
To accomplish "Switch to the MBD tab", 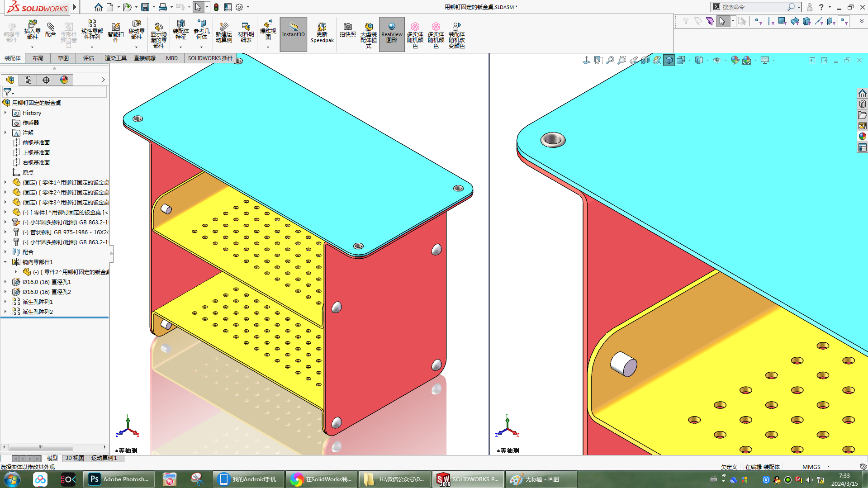I will pyautogui.click(x=172, y=58).
